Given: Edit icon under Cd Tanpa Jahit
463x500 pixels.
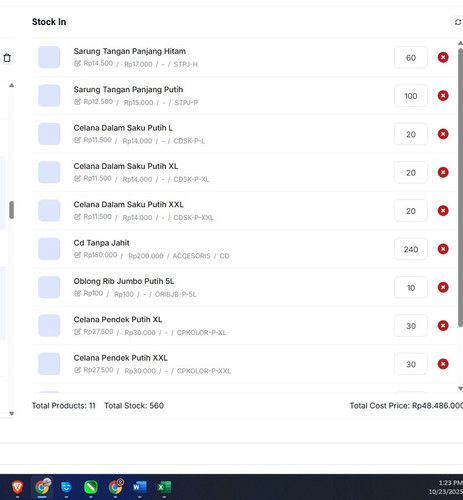Looking at the screenshot, I should [77, 255].
